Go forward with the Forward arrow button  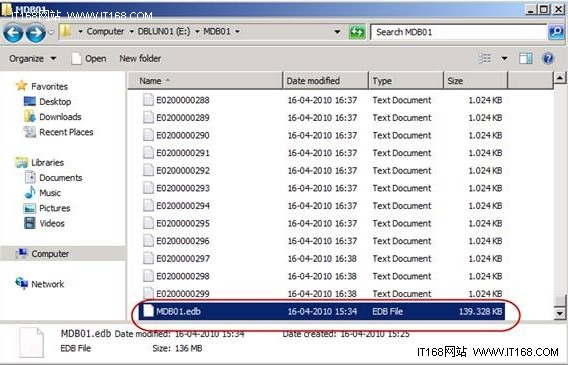36,33
